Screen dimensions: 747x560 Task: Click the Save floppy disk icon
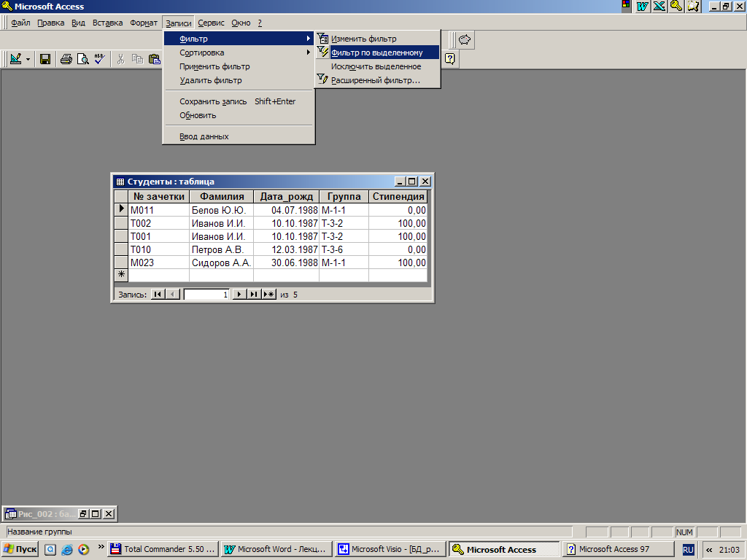[x=44, y=59]
